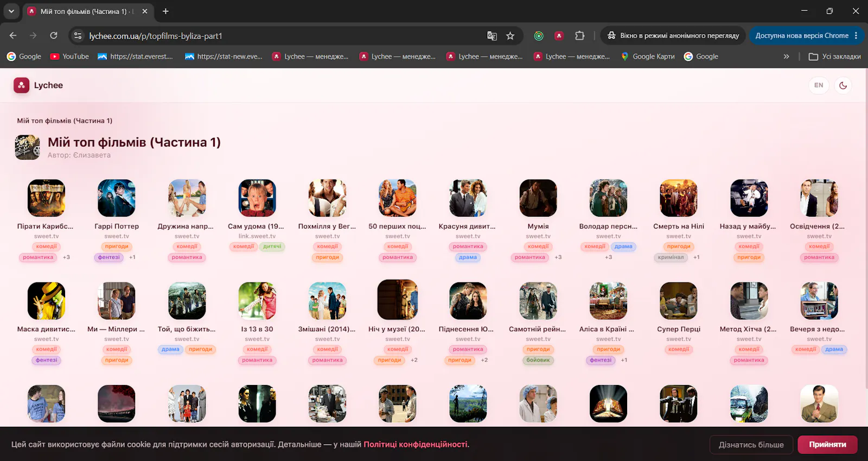Screen dimensions: 868x461
Task: Open the Аліса в Країні poster
Action: [x=609, y=301]
